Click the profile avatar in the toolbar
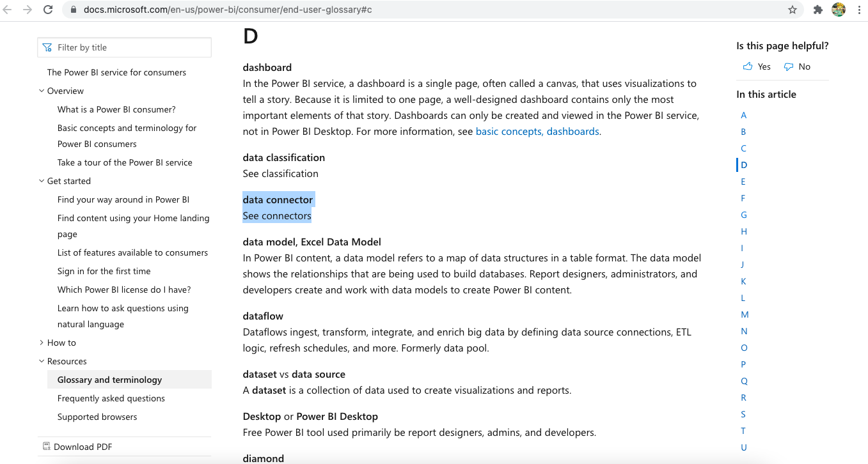 (x=839, y=10)
